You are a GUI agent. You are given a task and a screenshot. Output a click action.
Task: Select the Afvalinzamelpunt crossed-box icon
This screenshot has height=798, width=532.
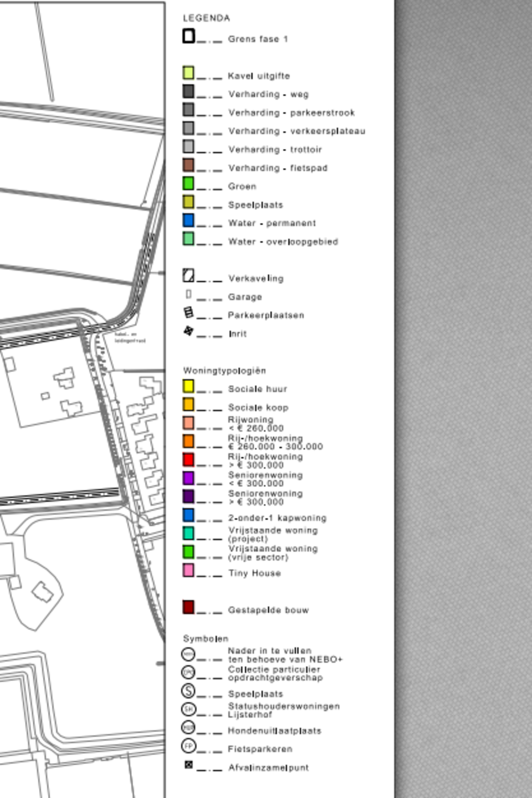[188, 765]
